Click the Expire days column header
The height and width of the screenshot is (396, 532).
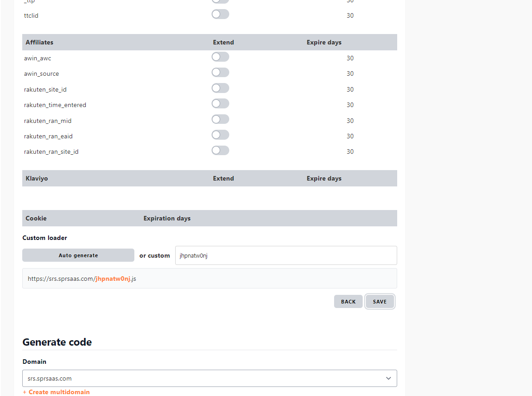pos(324,42)
